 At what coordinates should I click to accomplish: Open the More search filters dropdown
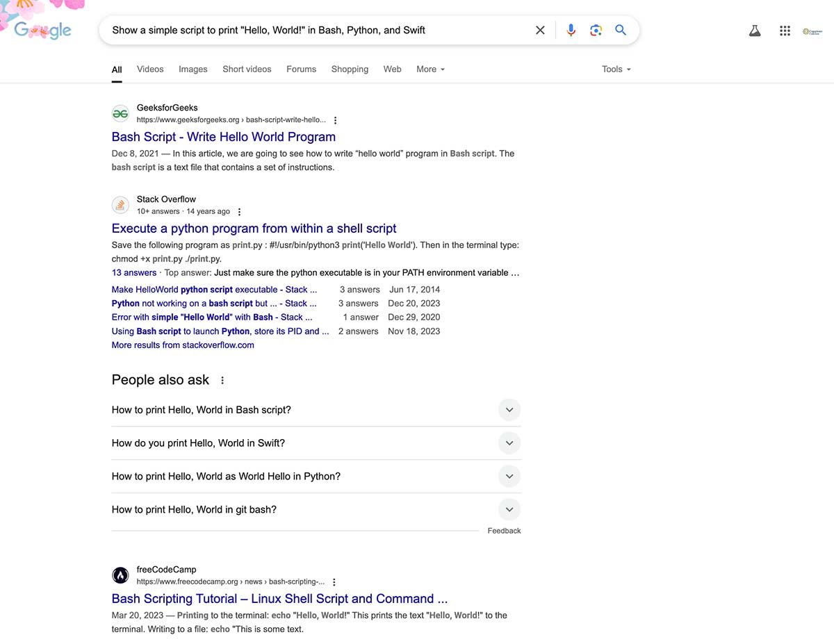coord(430,69)
